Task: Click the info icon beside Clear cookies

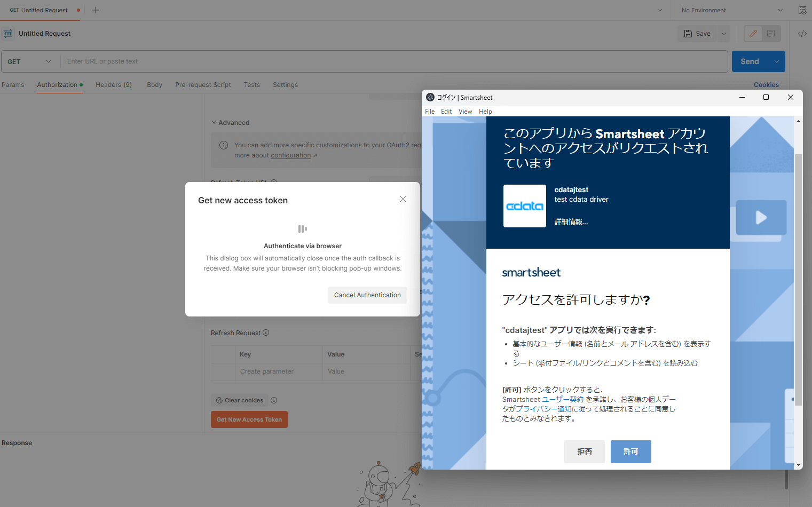Action: coord(274,400)
